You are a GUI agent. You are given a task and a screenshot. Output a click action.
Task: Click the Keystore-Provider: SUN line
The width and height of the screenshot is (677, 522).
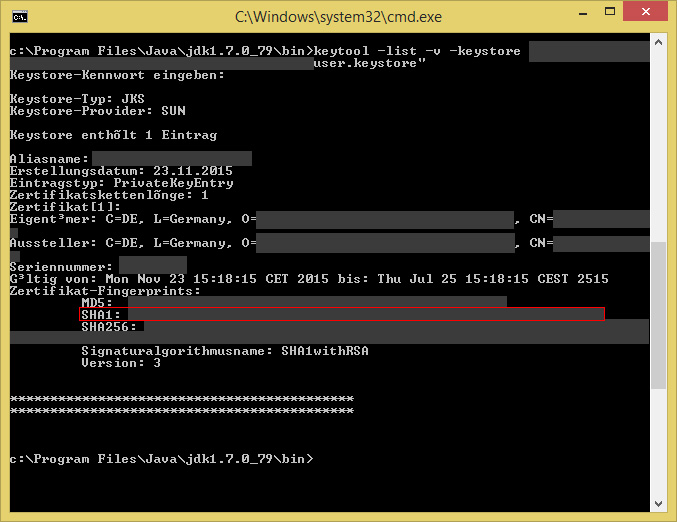pyautogui.click(x=97, y=111)
